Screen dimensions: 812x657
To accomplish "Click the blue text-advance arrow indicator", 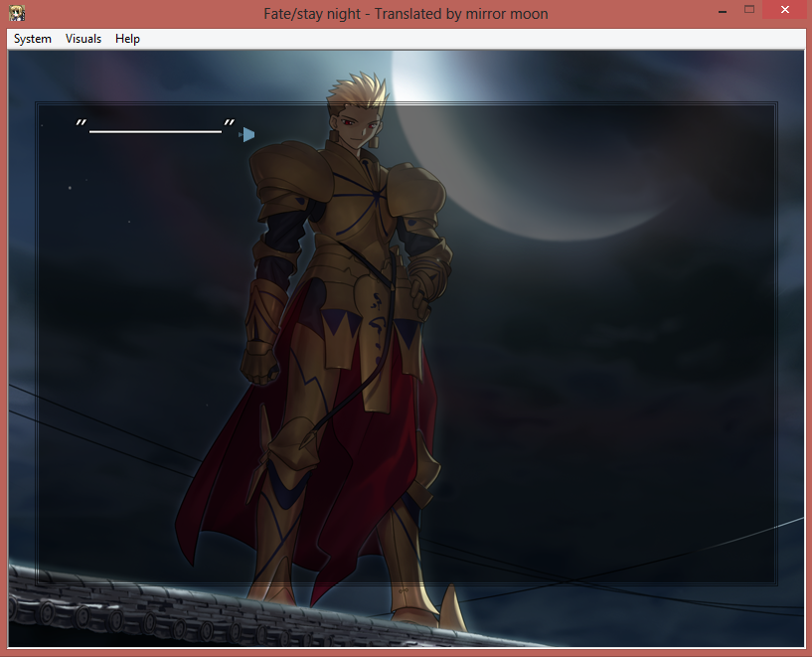I will (247, 134).
